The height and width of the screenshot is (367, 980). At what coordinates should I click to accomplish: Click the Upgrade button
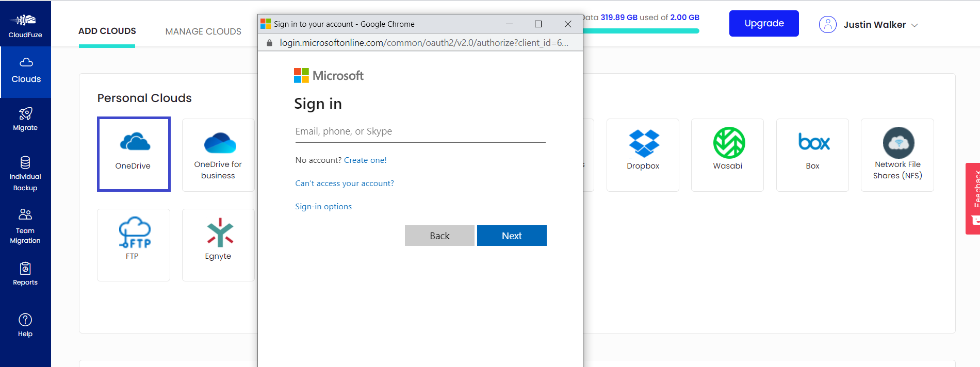[x=764, y=23]
